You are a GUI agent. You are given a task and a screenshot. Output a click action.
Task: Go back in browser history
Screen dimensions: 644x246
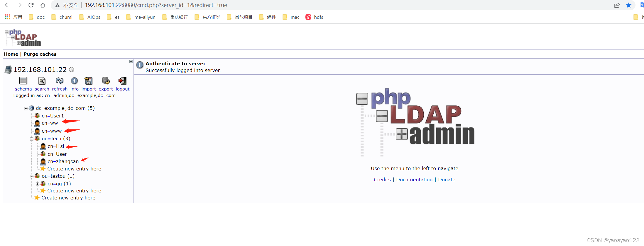pos(8,5)
